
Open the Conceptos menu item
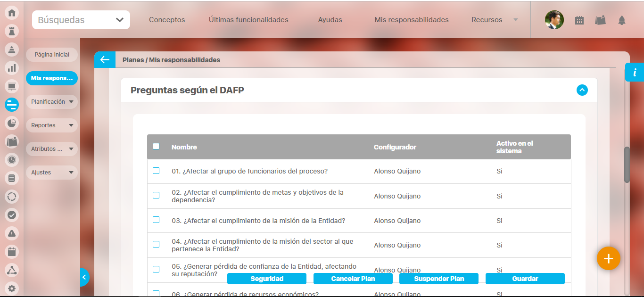(x=167, y=20)
